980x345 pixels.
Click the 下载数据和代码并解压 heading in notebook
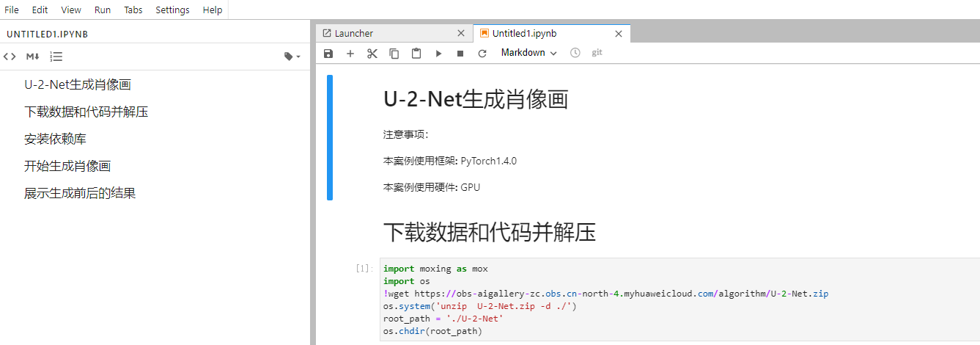point(490,233)
